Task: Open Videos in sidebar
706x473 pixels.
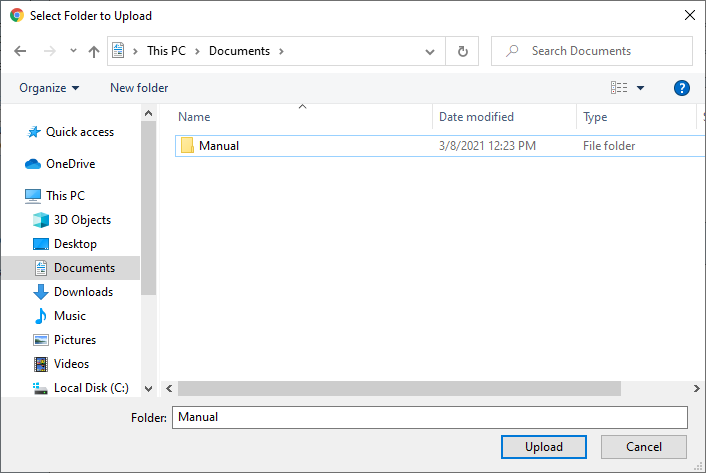Action: pyautogui.click(x=71, y=364)
